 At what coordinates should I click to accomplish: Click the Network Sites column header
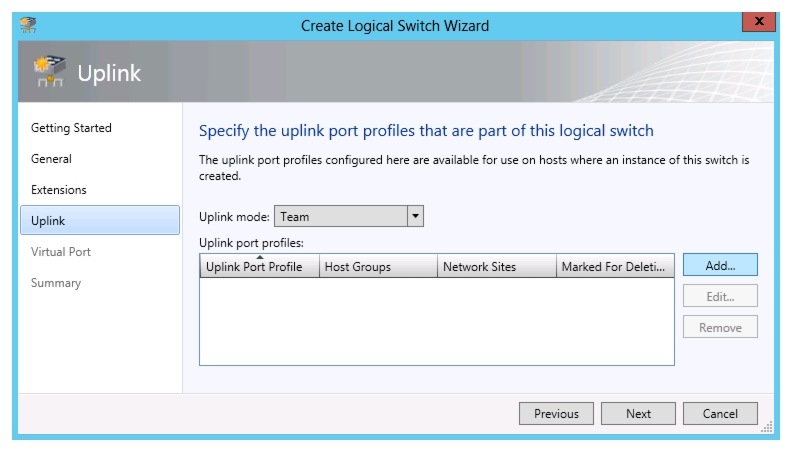[x=496, y=267]
